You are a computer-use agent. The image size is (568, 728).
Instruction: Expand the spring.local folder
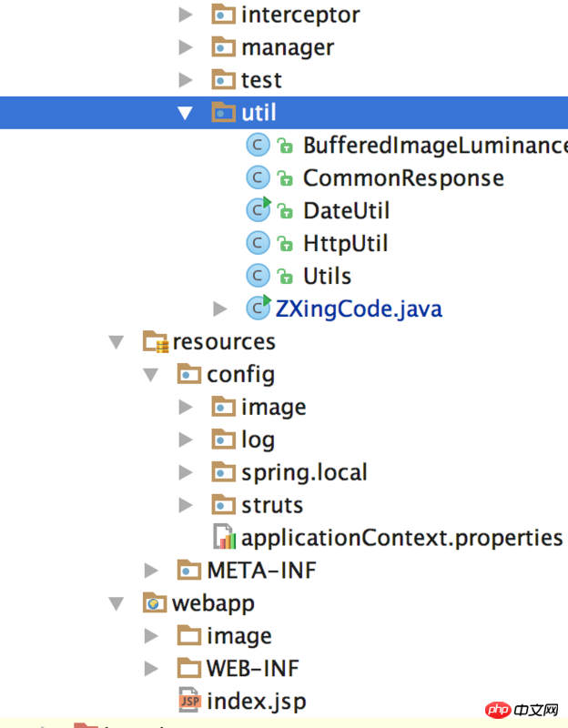coord(186,472)
